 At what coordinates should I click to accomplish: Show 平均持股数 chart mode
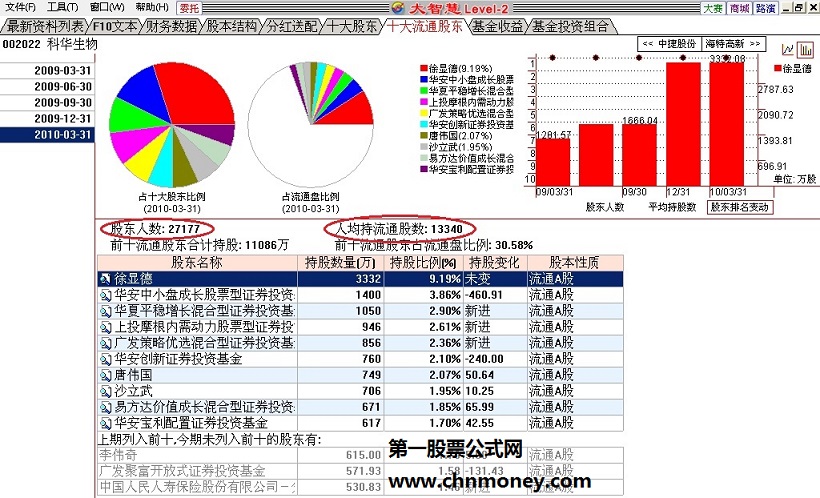click(x=673, y=207)
